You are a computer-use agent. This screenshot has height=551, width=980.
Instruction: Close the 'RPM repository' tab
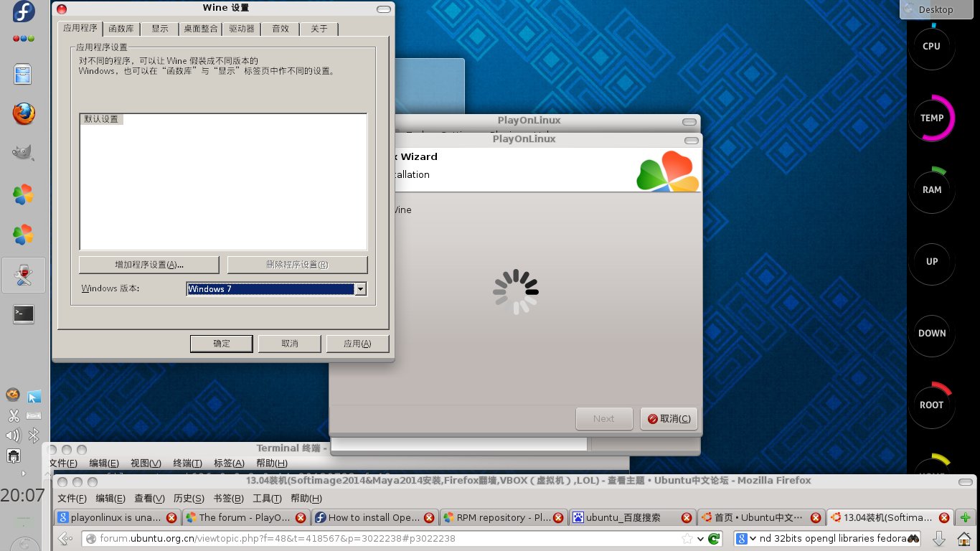coord(557,517)
